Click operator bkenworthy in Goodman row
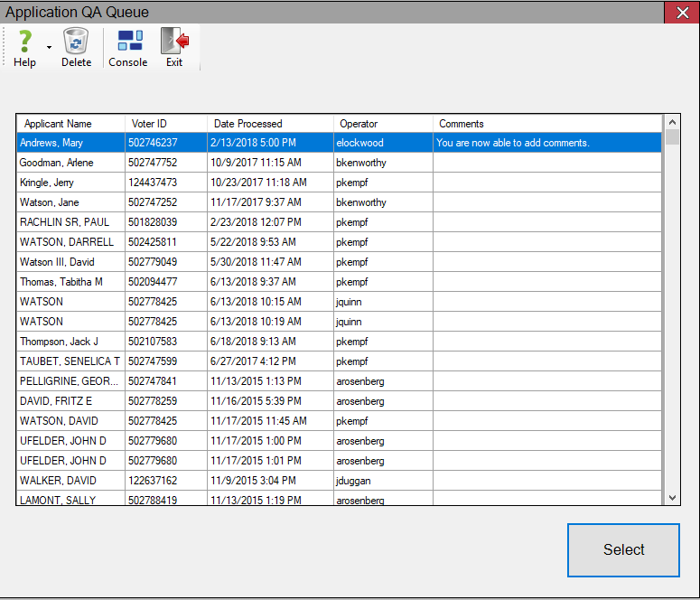This screenshot has height=600, width=700. coord(361,163)
